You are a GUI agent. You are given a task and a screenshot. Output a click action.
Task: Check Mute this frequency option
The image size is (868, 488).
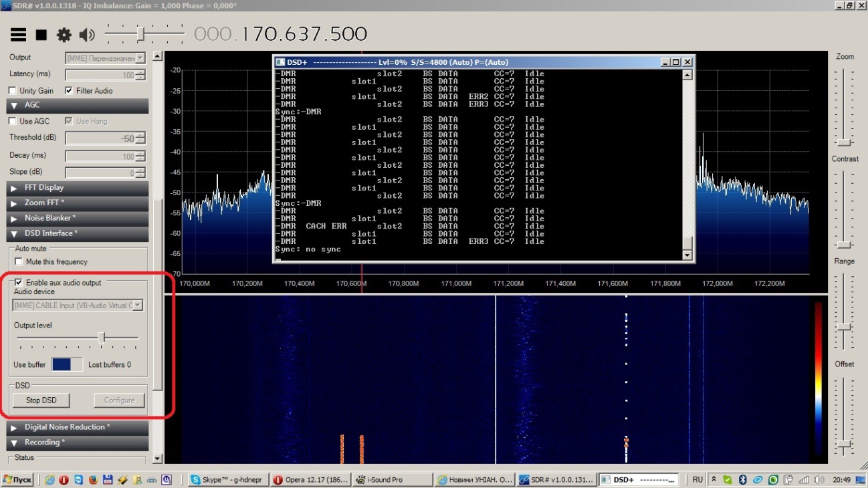(x=19, y=262)
